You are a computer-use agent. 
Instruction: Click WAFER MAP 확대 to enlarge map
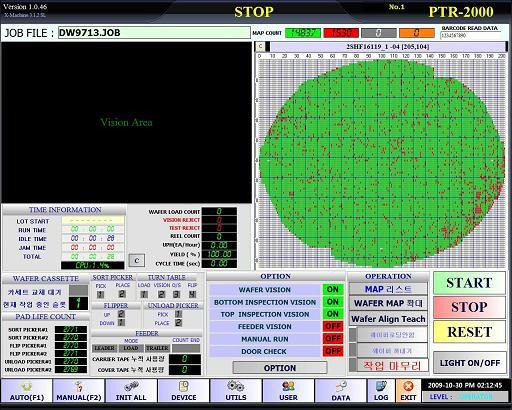point(388,303)
